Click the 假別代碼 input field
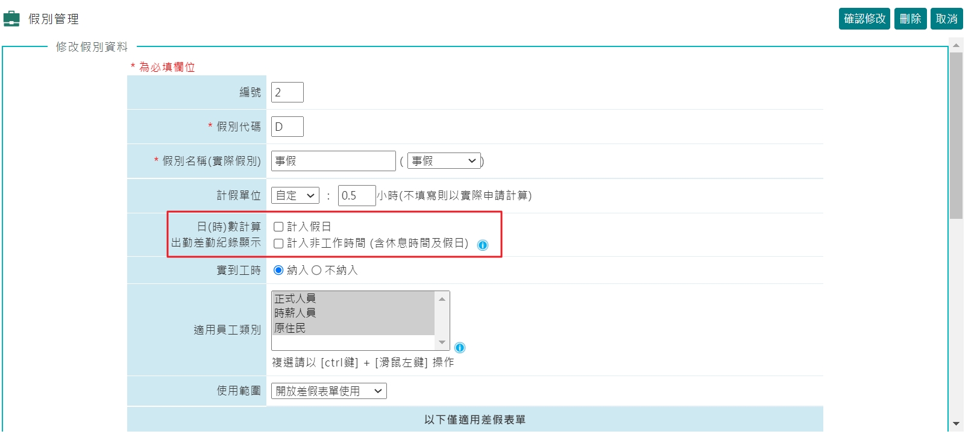980x434 pixels. click(x=287, y=127)
